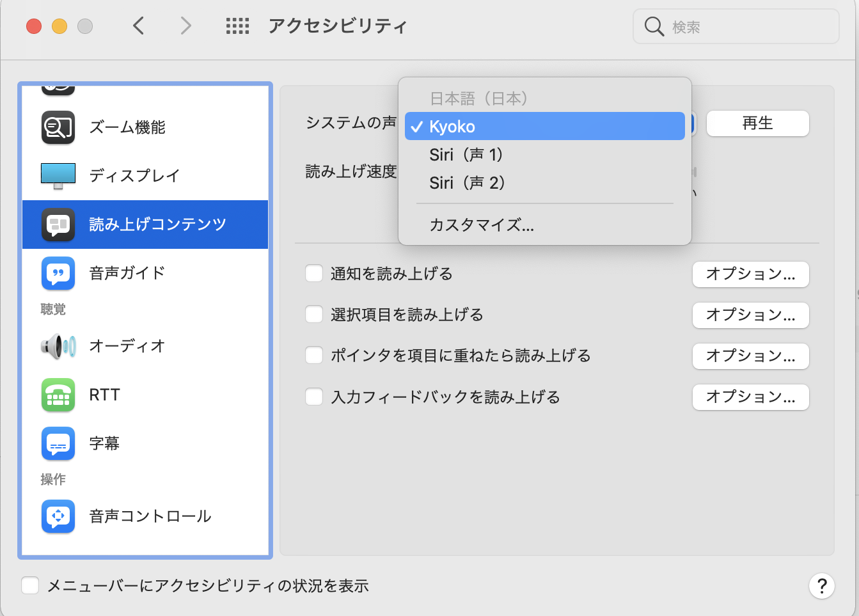
Task: Choose Siri (声 2) from voice menu
Action: pos(467,183)
